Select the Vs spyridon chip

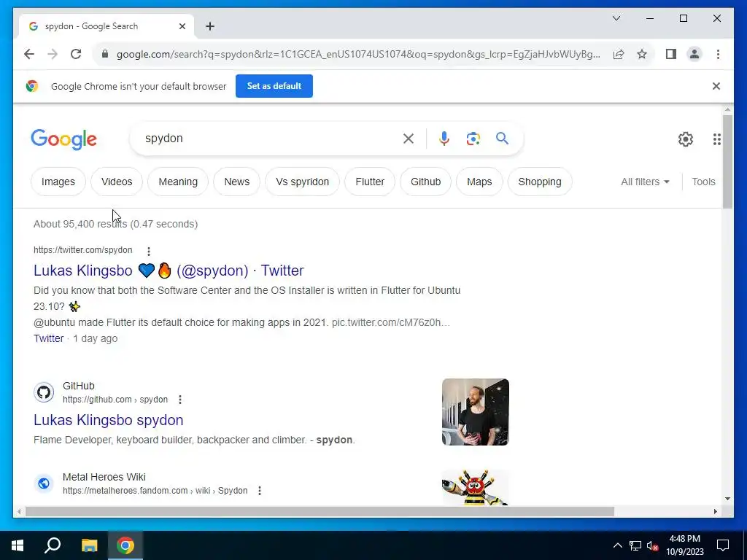point(303,182)
